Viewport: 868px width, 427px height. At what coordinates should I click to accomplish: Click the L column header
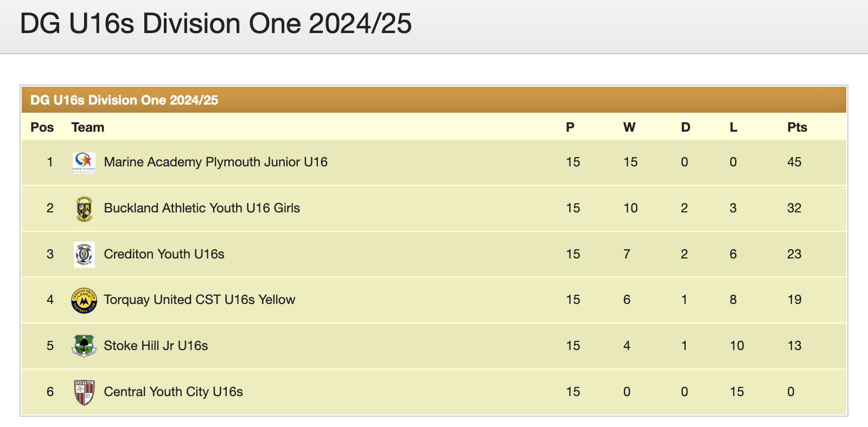tap(733, 127)
